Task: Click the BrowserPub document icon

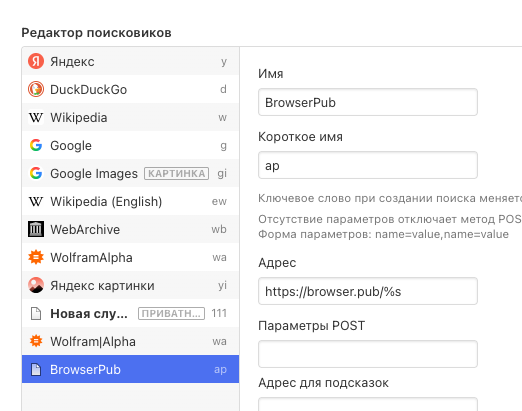Action: pyautogui.click(x=36, y=369)
